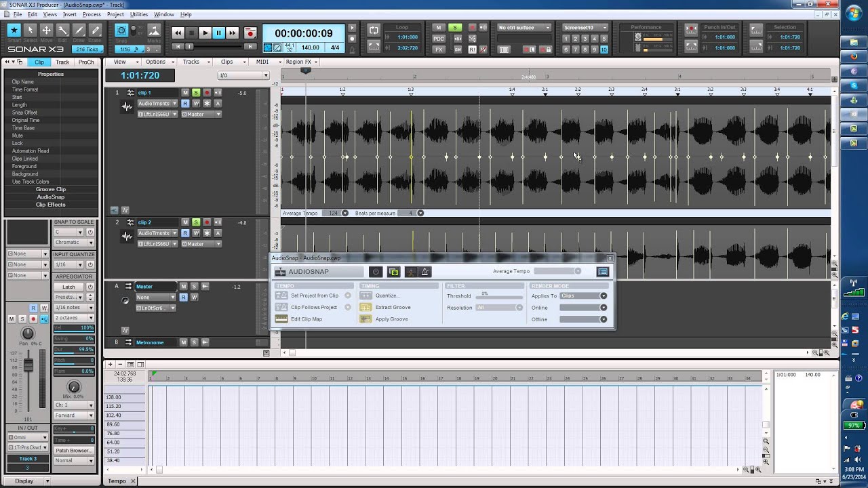The image size is (868, 488).
Task: Pick the Move tool
Action: point(46,30)
